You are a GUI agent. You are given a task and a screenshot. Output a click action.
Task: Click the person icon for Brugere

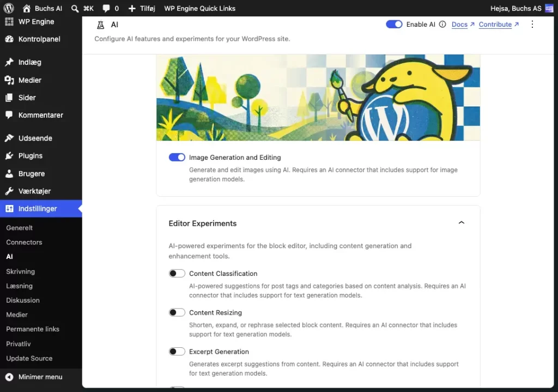[x=9, y=173]
